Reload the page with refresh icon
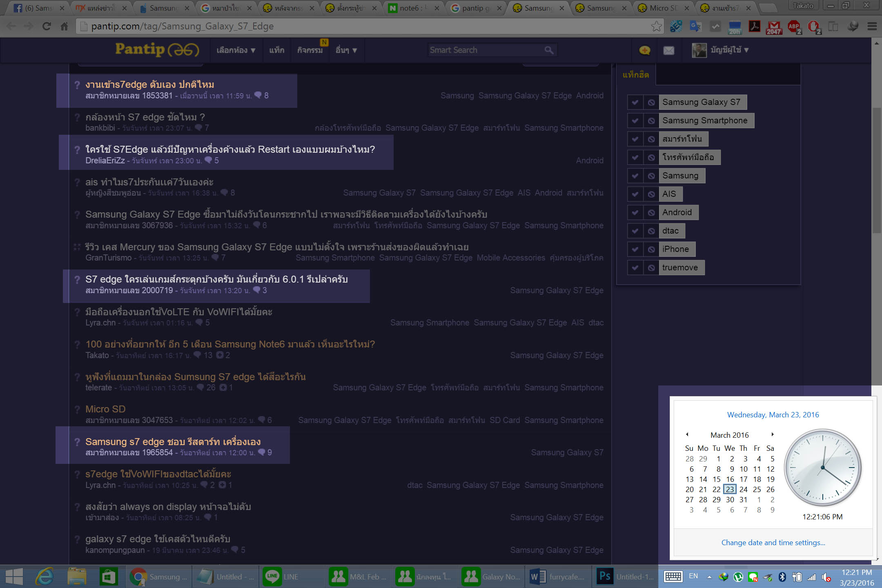The height and width of the screenshot is (588, 882). click(47, 27)
